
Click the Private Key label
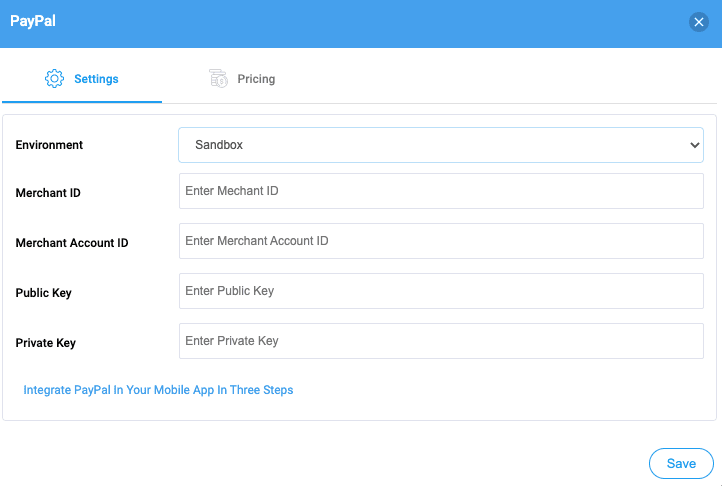click(x=46, y=343)
